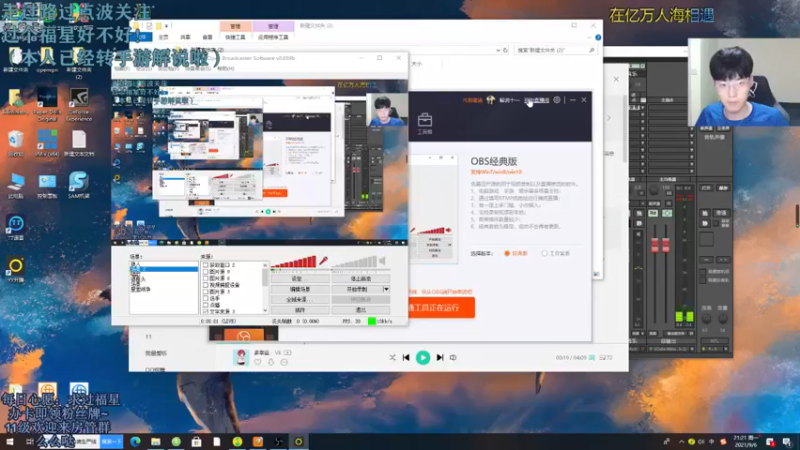Select last scene in OBS scenes list
The width and height of the screenshot is (800, 450).
[141, 289]
